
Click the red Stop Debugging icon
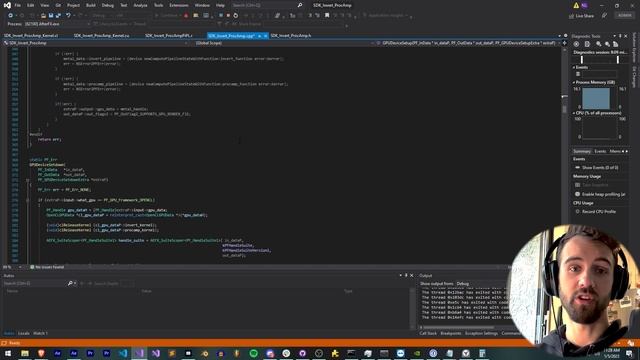[x=228, y=16]
